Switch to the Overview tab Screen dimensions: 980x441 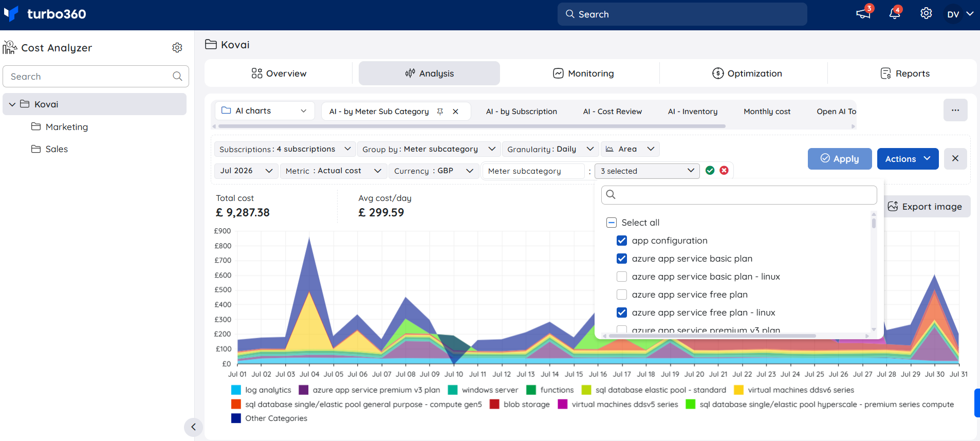point(279,73)
